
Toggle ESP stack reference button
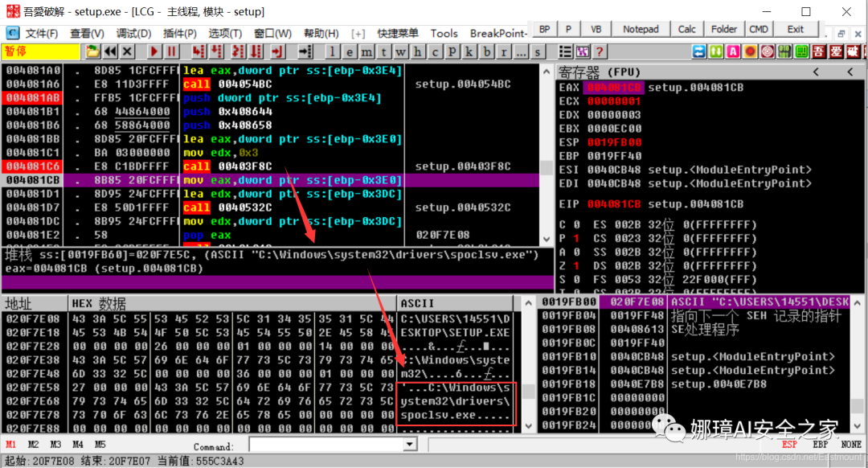point(789,444)
